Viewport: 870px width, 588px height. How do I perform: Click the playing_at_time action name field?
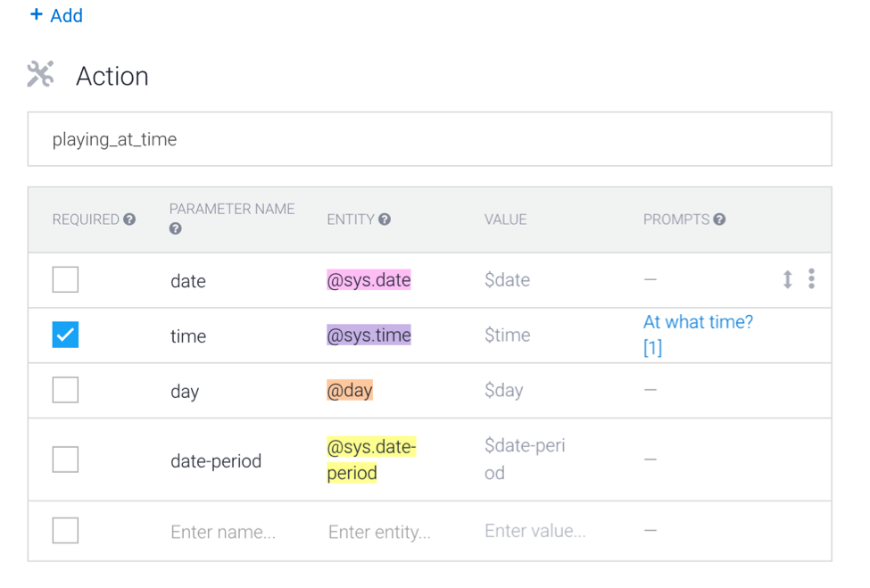tap(429, 139)
